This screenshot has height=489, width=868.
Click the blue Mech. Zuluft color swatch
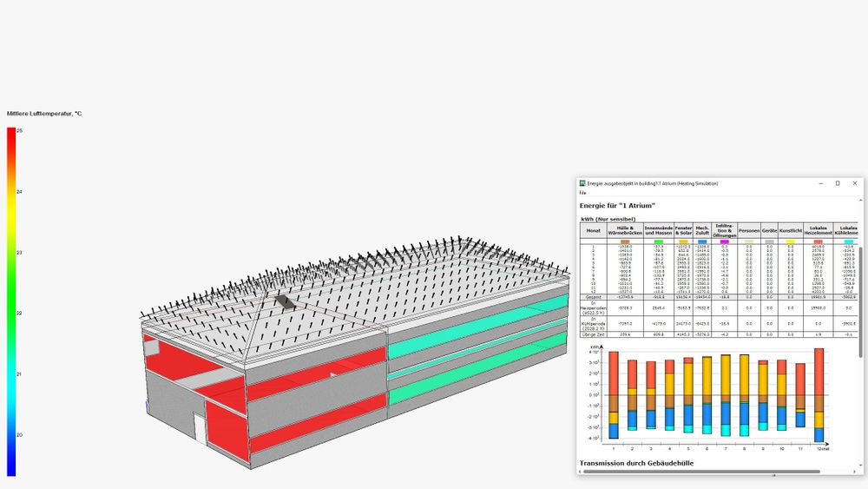pyautogui.click(x=702, y=242)
